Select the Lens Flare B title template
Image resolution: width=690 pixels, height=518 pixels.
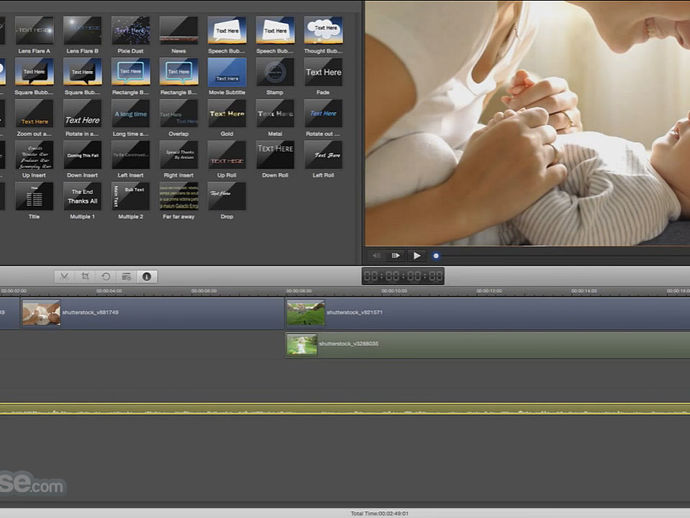point(82,35)
